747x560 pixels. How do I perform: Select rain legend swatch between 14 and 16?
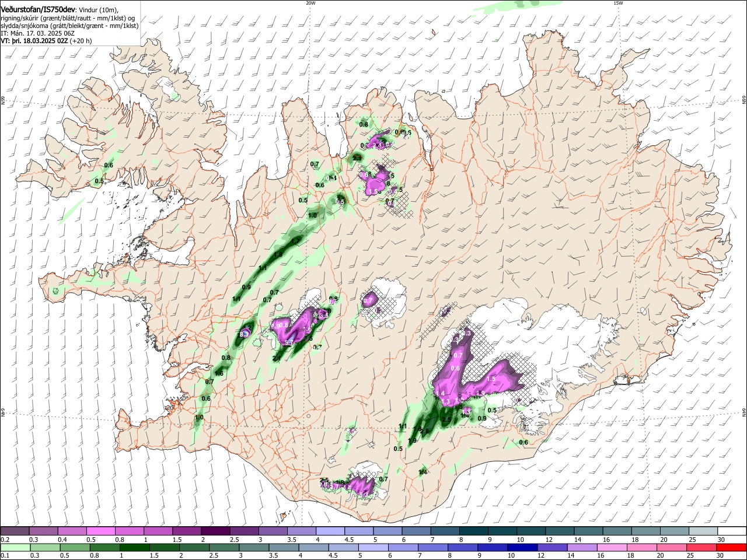coord(582,547)
